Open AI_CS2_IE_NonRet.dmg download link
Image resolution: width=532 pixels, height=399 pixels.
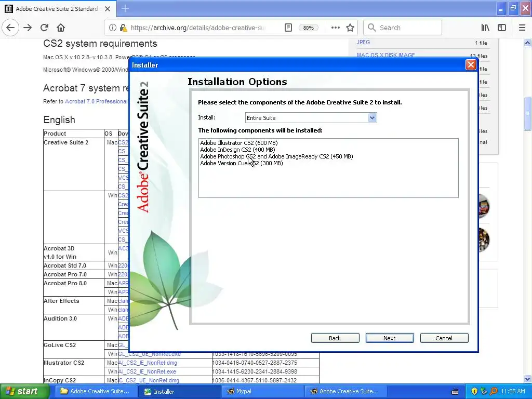pyautogui.click(x=148, y=363)
